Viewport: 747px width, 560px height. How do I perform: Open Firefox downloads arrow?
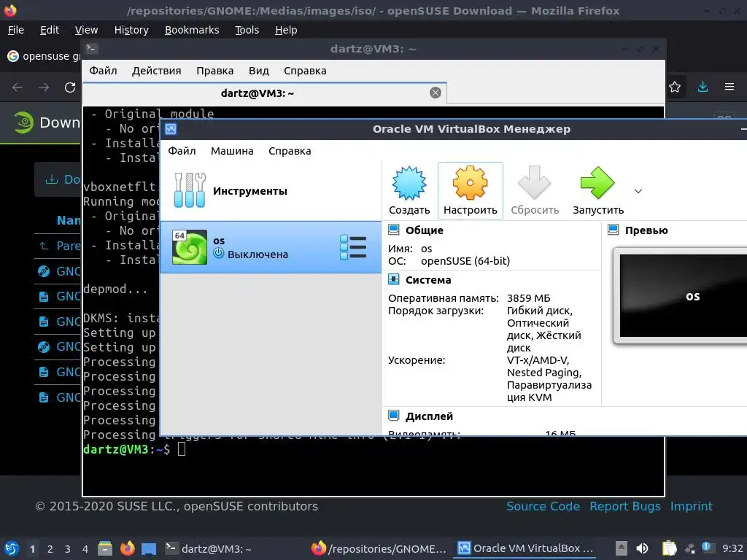[703, 87]
